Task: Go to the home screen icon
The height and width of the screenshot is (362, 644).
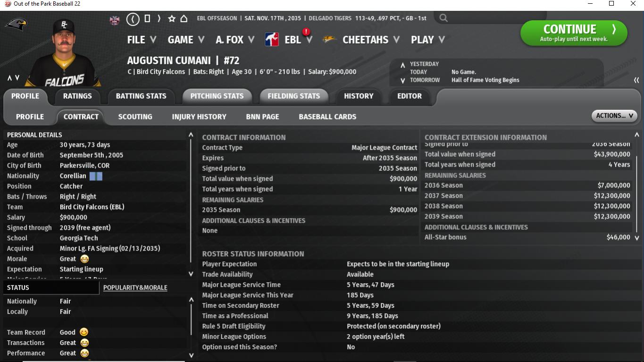Action: (x=184, y=19)
